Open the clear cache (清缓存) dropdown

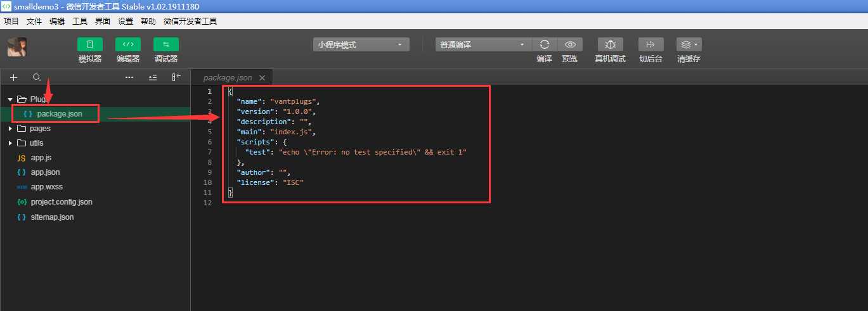(x=689, y=44)
